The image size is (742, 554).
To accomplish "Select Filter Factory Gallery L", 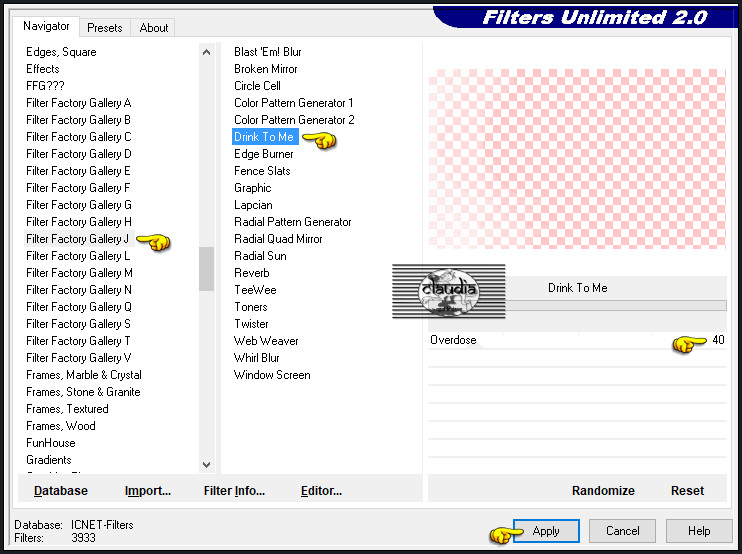I will click(78, 256).
